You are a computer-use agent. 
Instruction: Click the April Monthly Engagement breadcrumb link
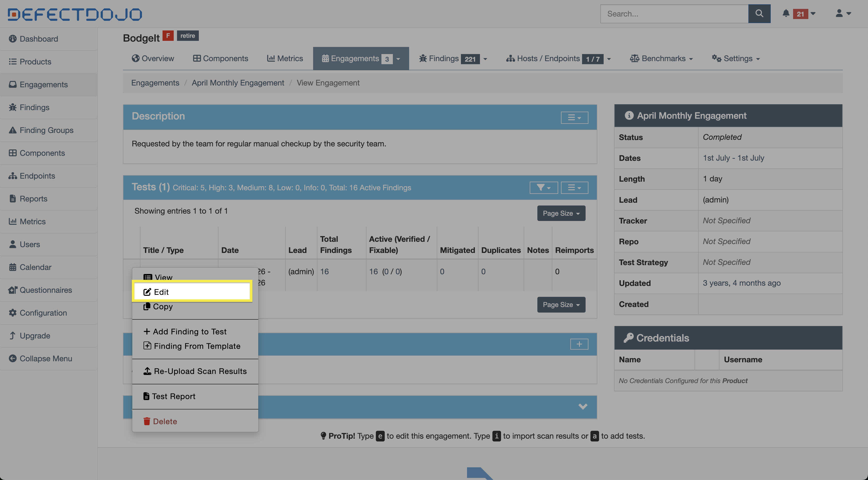click(x=237, y=83)
